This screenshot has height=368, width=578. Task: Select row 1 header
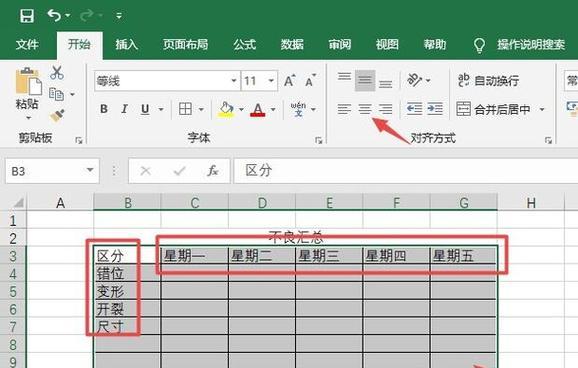pos(13,221)
